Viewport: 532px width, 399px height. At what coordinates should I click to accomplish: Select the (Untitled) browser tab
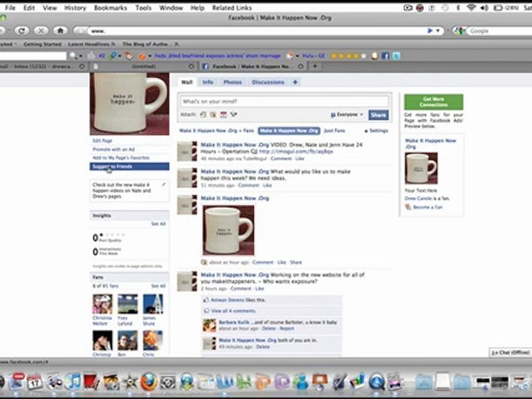[144, 66]
